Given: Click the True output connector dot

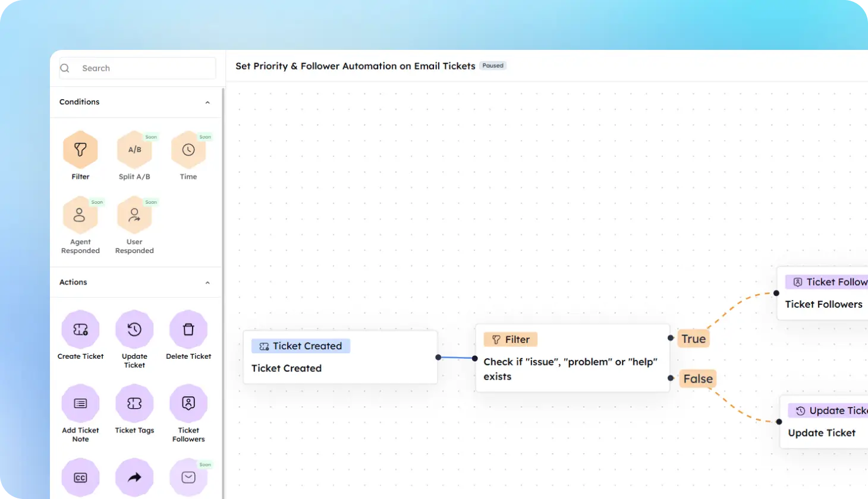Looking at the screenshot, I should 671,338.
